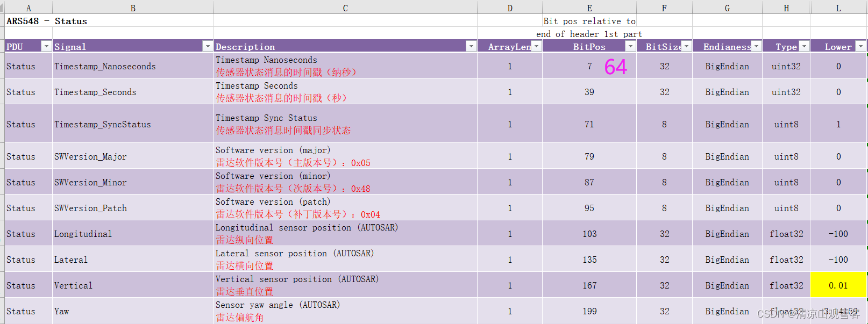Image resolution: width=868 pixels, height=324 pixels.
Task: Select uint32 type cell in Timestamp_Seconds row
Action: tap(786, 92)
